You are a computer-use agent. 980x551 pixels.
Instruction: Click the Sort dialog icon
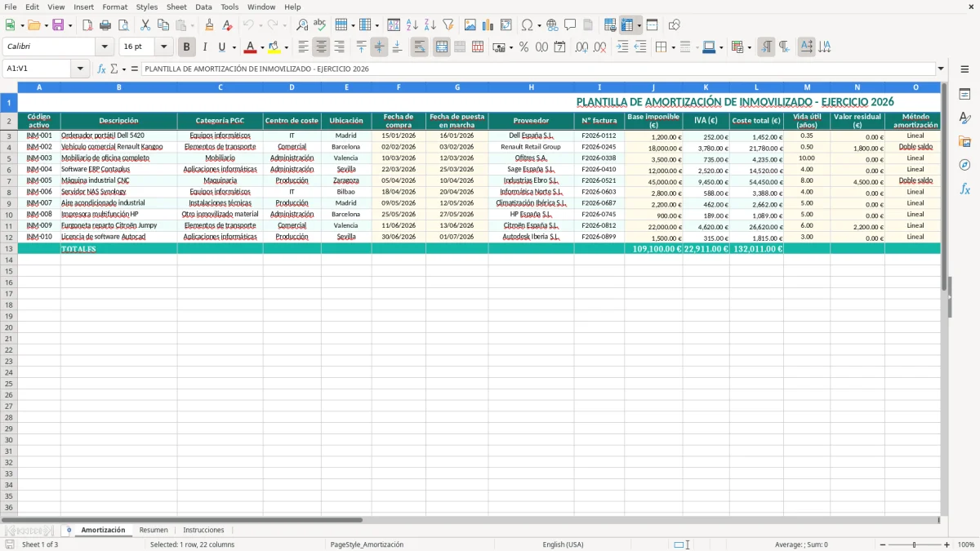point(394,25)
